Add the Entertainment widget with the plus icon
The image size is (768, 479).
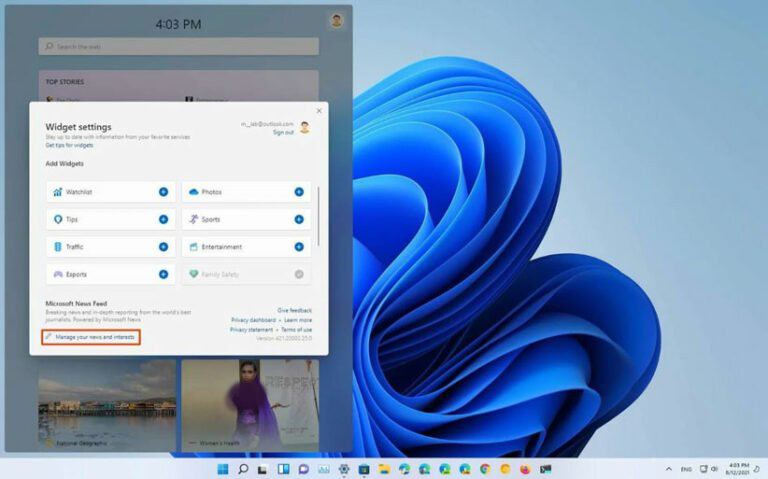coord(298,247)
